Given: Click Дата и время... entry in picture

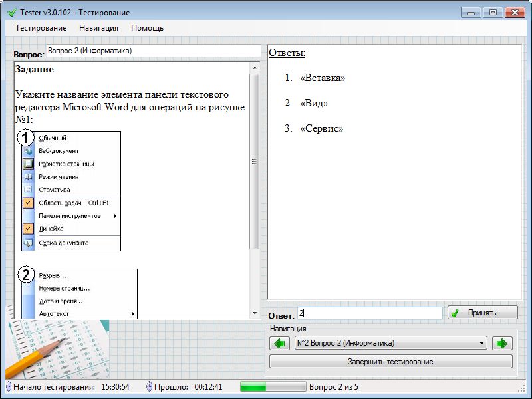Looking at the screenshot, I should tap(61, 301).
